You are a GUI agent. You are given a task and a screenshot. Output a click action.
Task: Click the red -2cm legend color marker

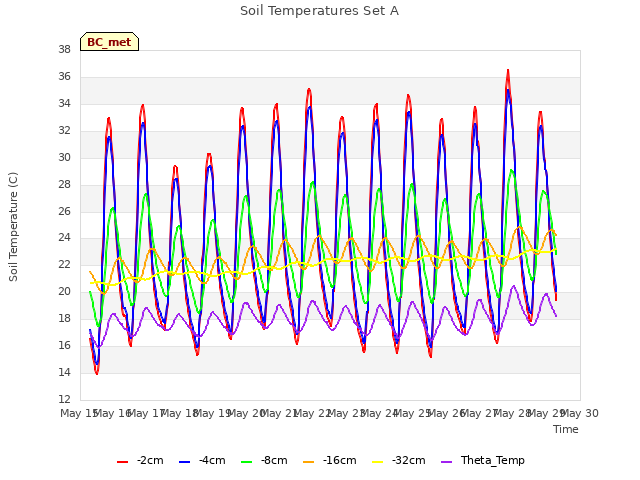[122, 462]
